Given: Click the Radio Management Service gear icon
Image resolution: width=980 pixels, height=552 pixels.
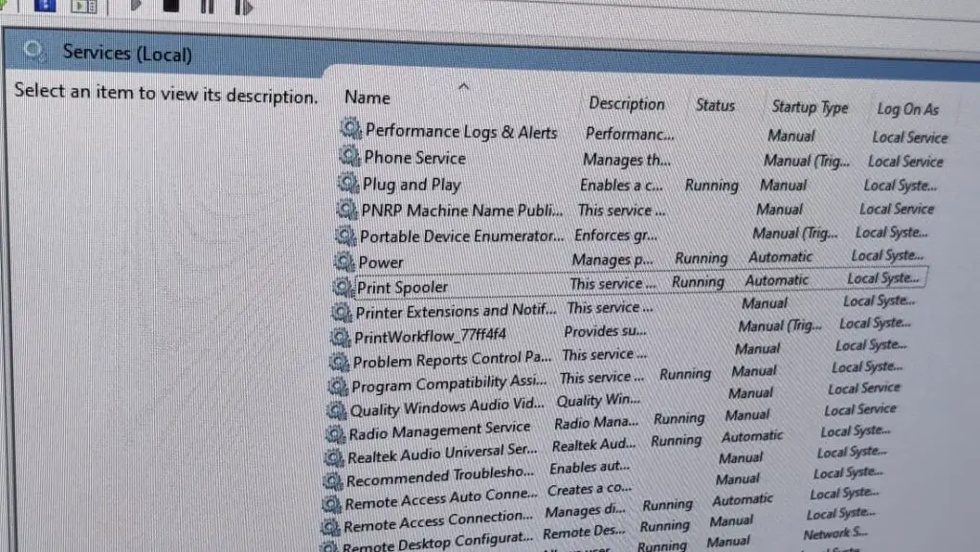Looking at the screenshot, I should (x=335, y=432).
